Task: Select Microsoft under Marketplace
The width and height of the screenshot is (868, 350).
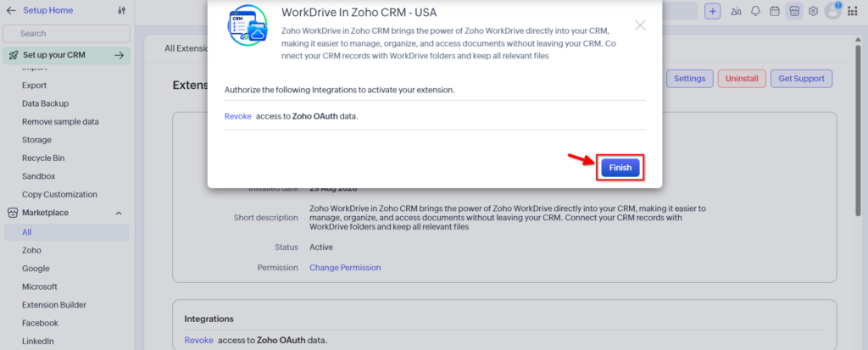Action: click(x=40, y=287)
